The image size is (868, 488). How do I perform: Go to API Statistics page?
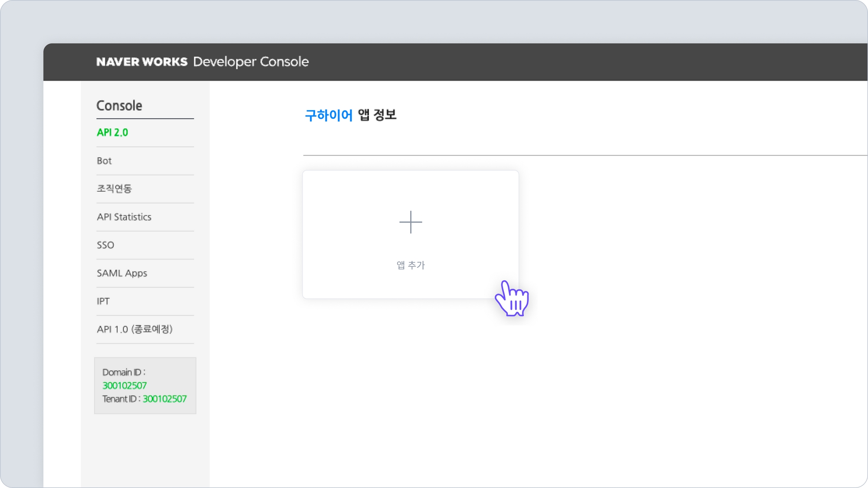pos(124,217)
